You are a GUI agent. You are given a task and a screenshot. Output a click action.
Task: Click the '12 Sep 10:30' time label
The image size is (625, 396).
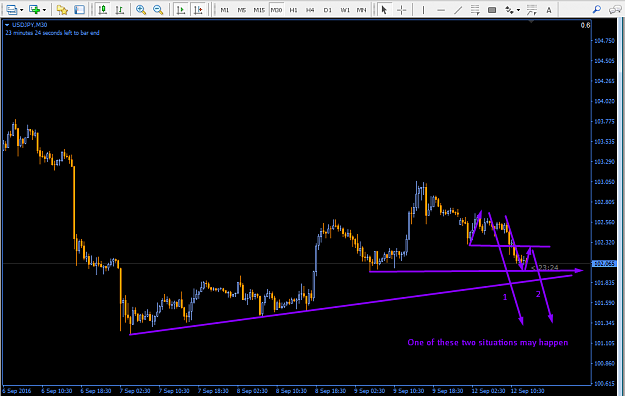point(527,391)
